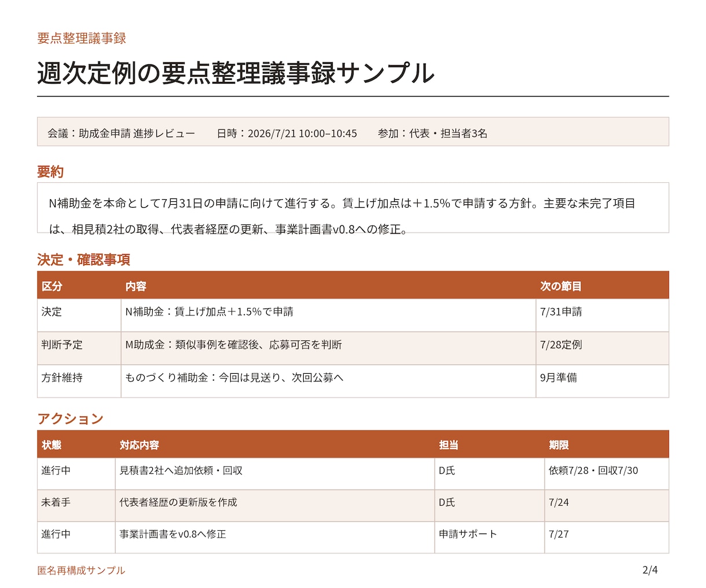The height and width of the screenshot is (588, 706).
Task: Click the '申請サポート' assignee cell
Action: coord(468,534)
